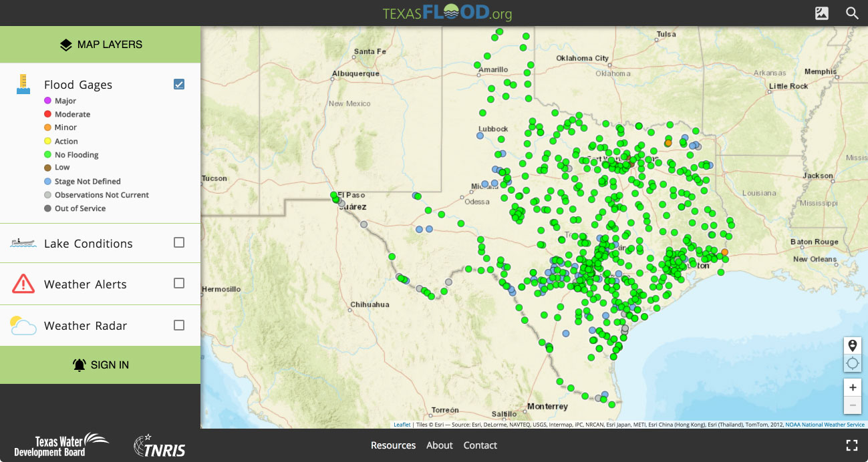Click the Weather Alerts warning triangle icon
868x462 pixels.
pos(23,284)
